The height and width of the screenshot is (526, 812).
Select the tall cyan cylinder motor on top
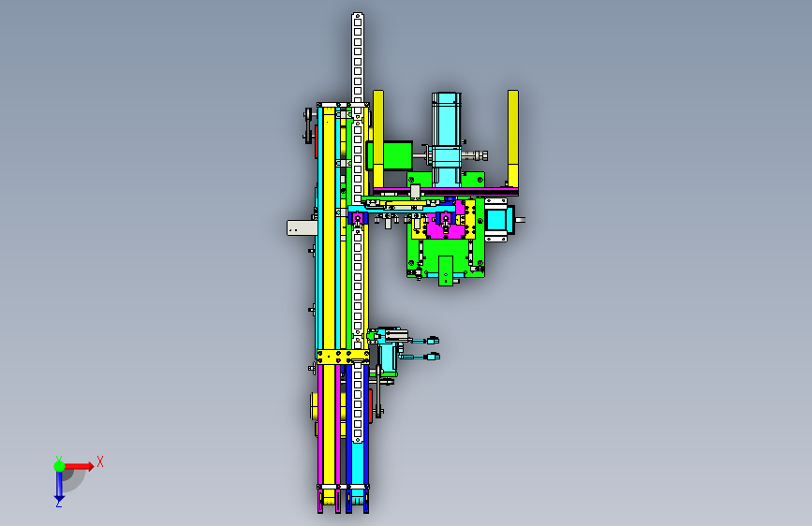(446, 139)
